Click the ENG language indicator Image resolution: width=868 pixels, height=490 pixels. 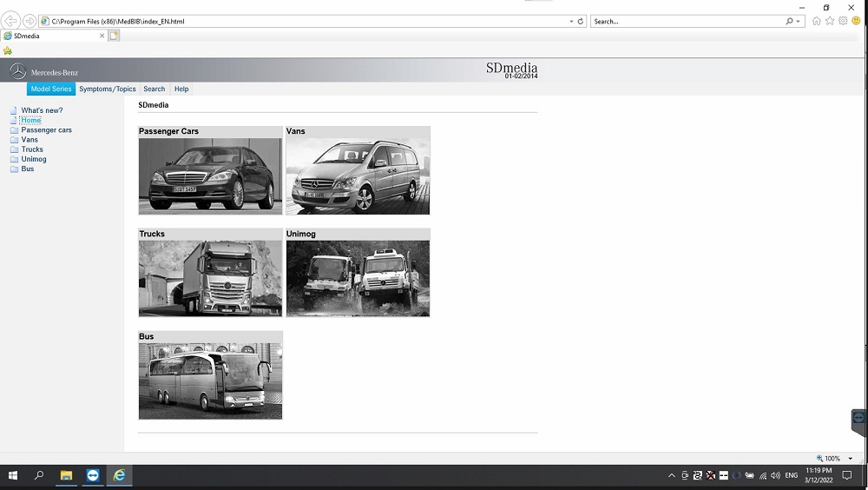(x=792, y=475)
